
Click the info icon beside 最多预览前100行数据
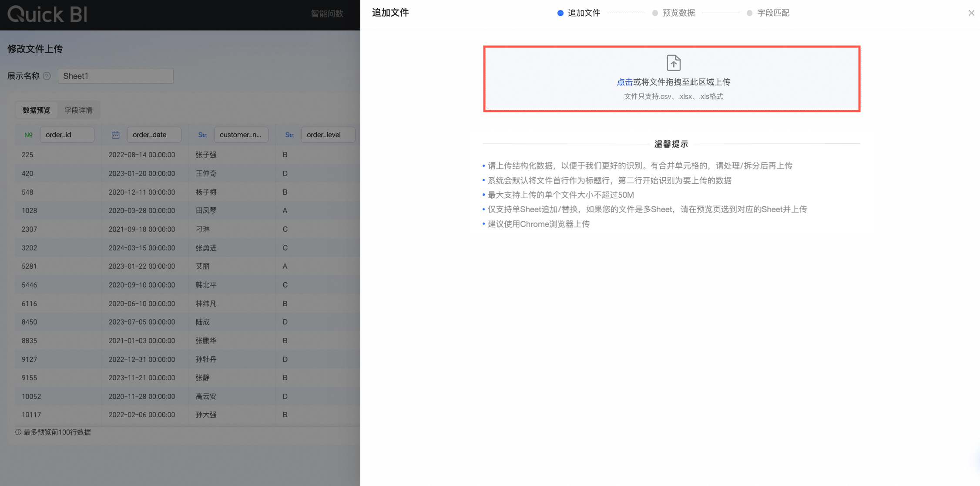[x=18, y=432]
